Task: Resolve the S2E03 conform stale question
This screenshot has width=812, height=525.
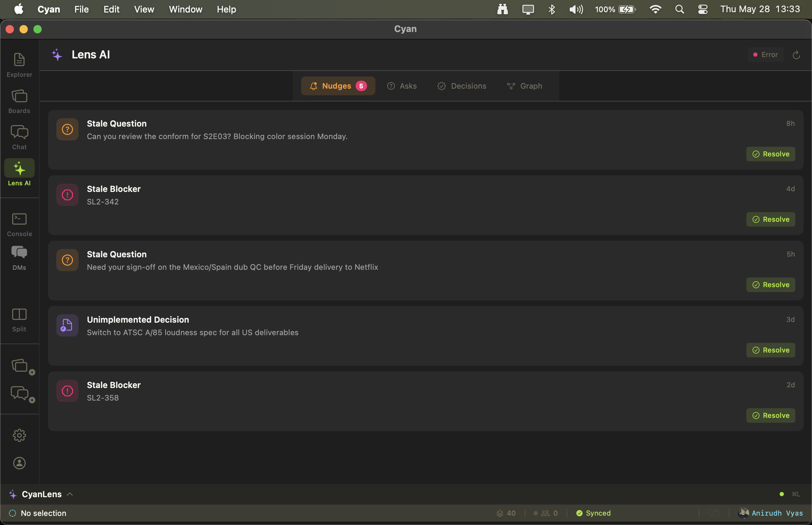Action: click(x=771, y=154)
